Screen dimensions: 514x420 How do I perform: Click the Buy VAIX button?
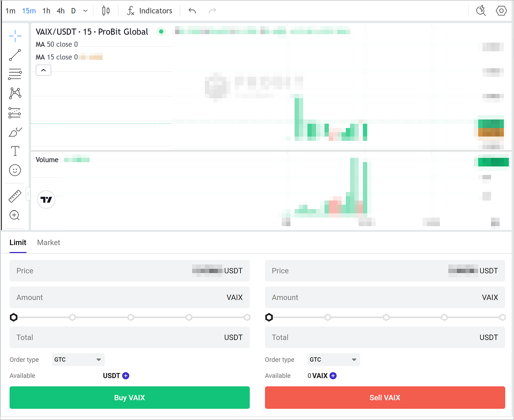click(x=130, y=398)
